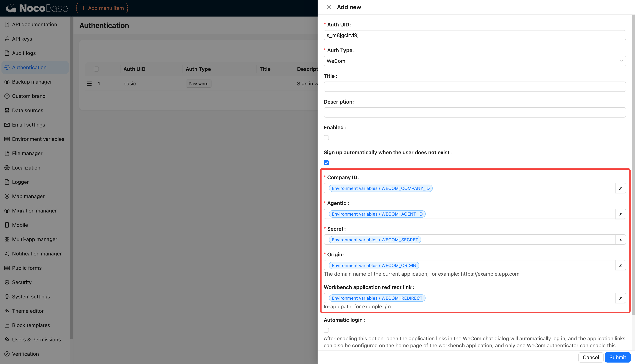Screen dimensions: 635x364
Task: Click the variable picker x beside Secret
Action: coord(620,240)
